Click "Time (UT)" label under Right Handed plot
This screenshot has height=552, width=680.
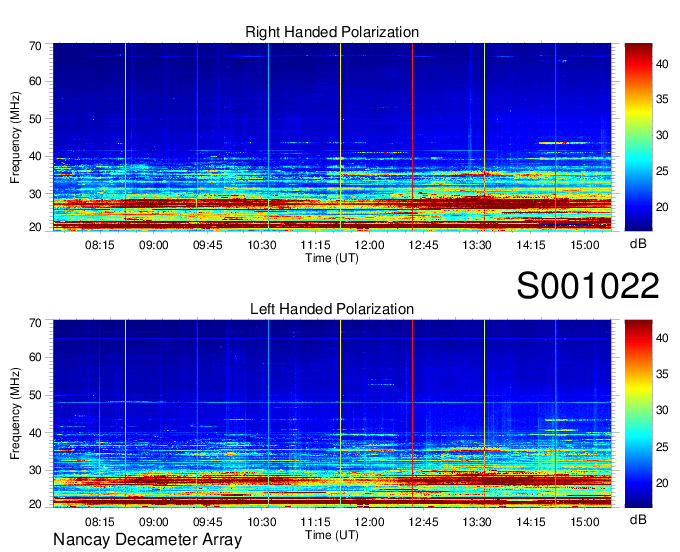[332, 258]
